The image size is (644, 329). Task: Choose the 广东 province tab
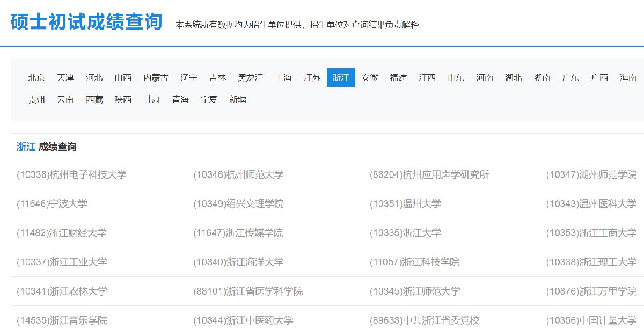pyautogui.click(x=570, y=77)
